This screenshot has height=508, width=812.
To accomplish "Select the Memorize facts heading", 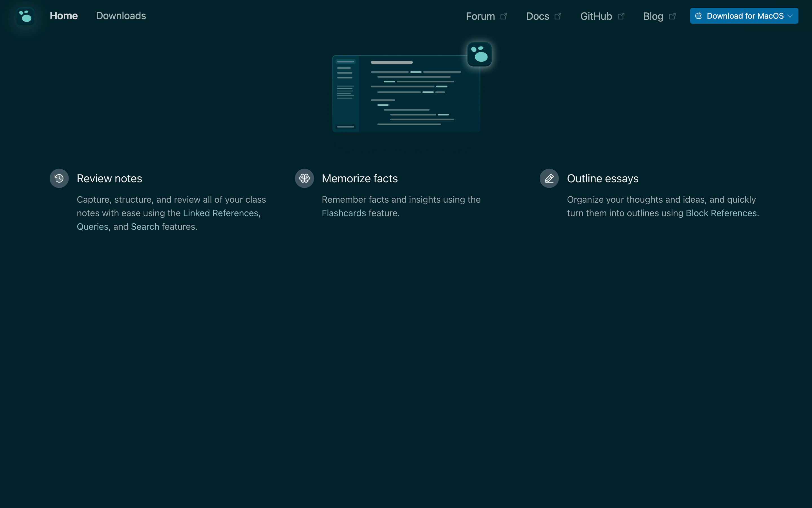I will (360, 178).
